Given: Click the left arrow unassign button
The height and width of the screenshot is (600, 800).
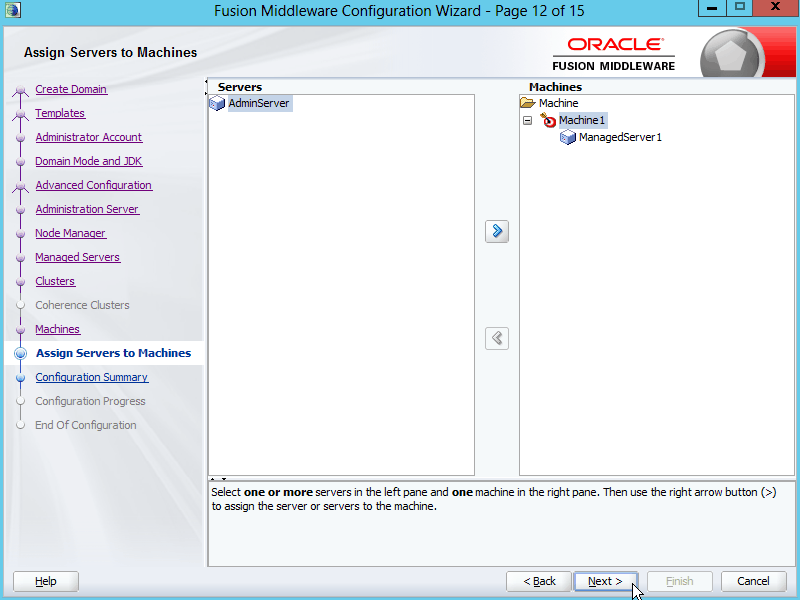Looking at the screenshot, I should tap(497, 338).
